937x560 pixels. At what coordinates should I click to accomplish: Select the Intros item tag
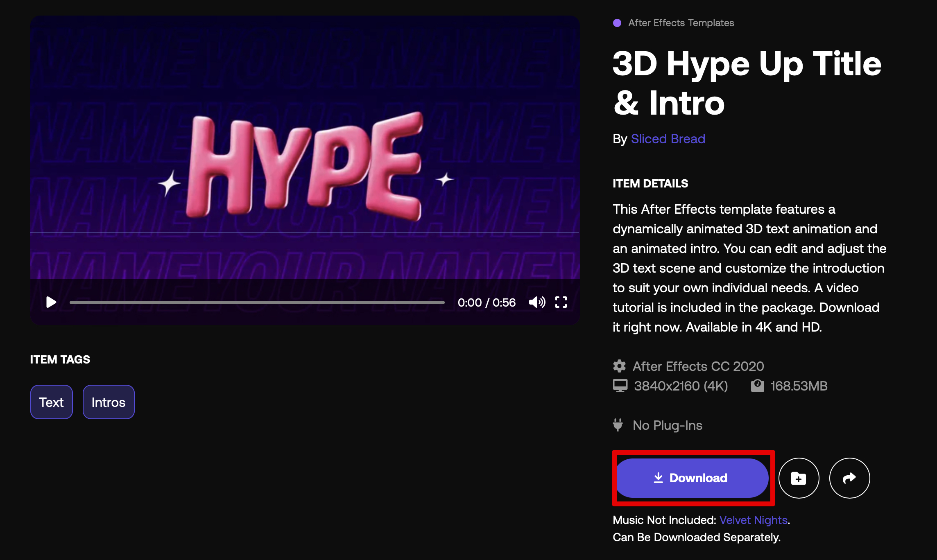(x=109, y=402)
